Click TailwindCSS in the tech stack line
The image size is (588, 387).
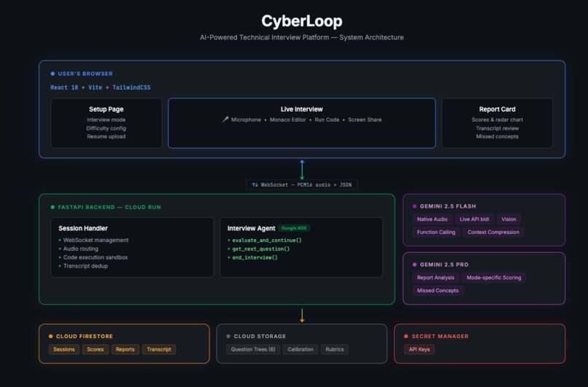pyautogui.click(x=131, y=87)
